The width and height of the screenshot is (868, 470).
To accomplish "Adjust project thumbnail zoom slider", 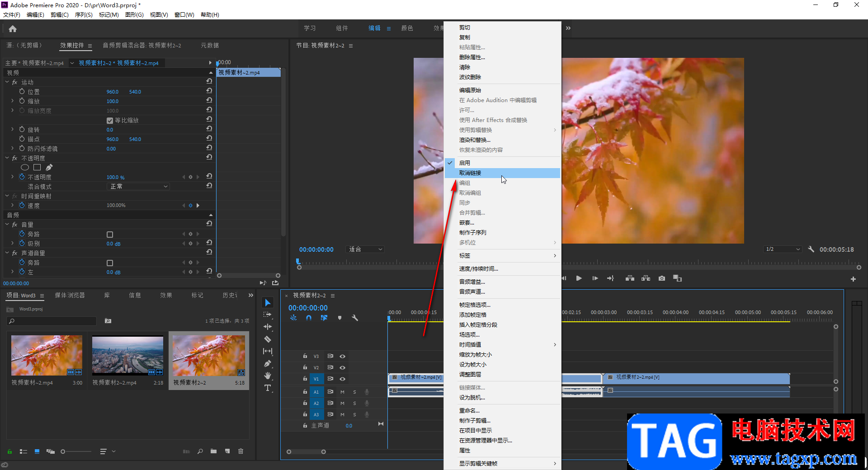I will click(63, 451).
